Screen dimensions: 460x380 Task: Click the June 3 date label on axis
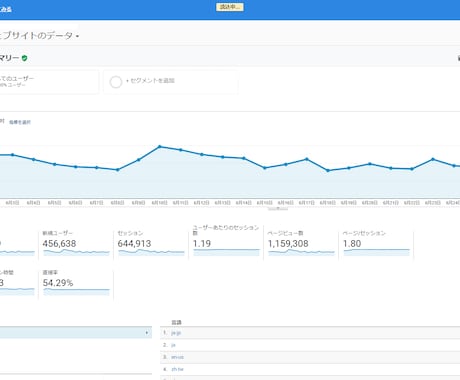coord(12,203)
